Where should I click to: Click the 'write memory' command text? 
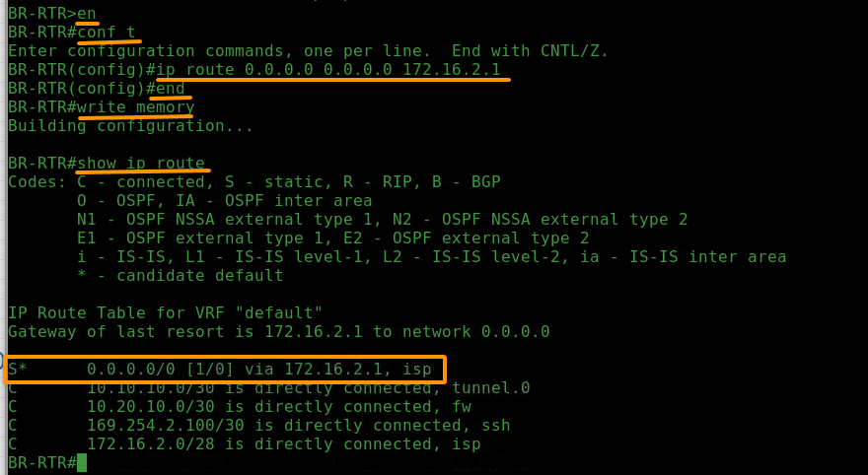(136, 107)
